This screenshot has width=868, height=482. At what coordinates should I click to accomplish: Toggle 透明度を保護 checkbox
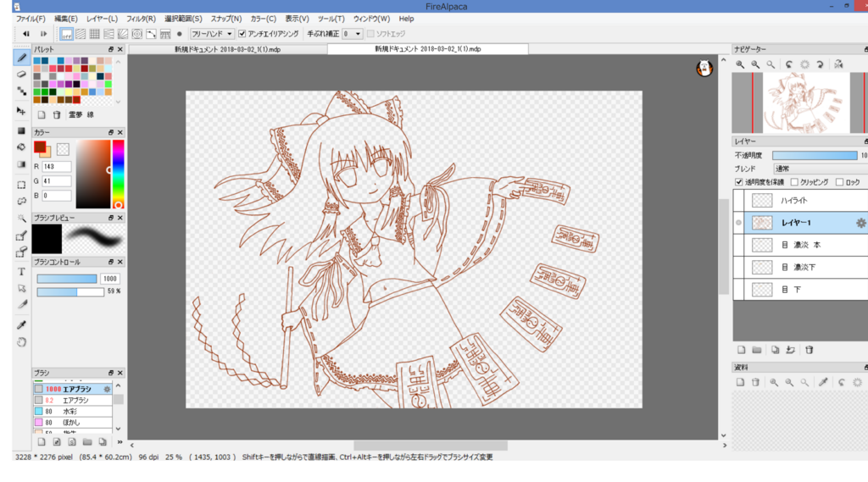pyautogui.click(x=738, y=182)
